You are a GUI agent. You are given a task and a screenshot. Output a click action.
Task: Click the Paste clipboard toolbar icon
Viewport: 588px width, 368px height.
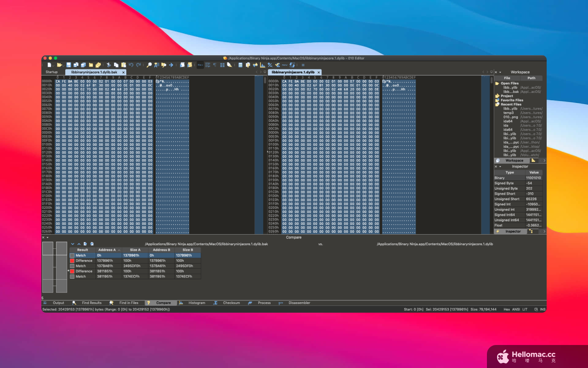click(x=124, y=65)
